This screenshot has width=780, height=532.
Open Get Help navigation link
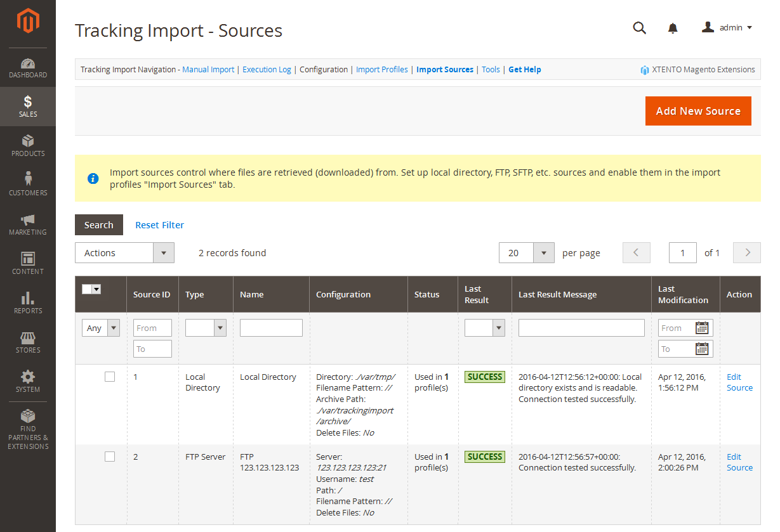tap(525, 70)
